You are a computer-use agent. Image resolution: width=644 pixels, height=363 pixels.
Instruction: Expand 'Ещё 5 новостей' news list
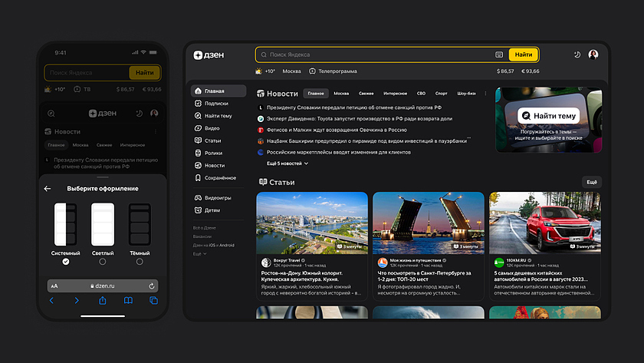[287, 163]
